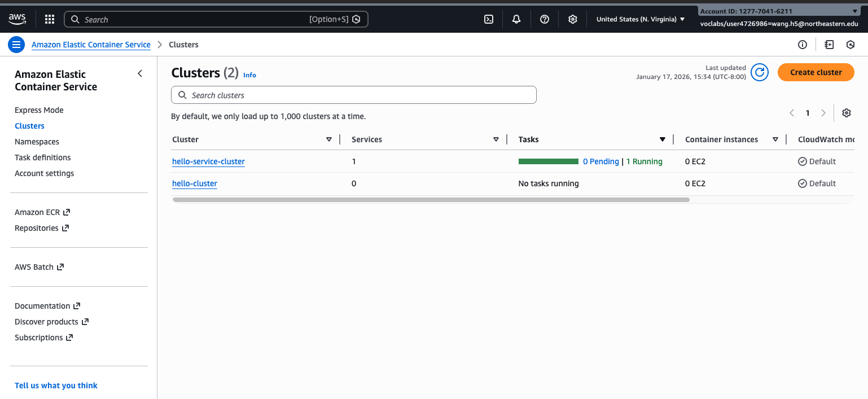Click the help question mark icon

[545, 19]
